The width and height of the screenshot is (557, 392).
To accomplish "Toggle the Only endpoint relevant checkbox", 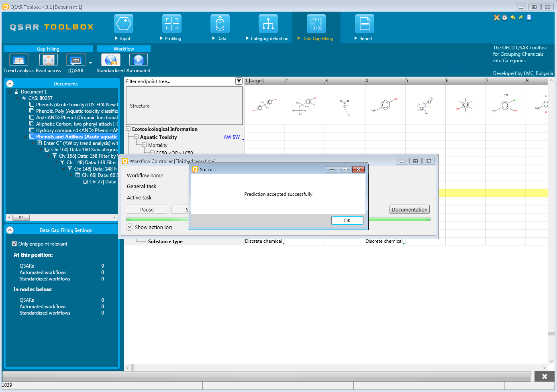I will coord(14,244).
